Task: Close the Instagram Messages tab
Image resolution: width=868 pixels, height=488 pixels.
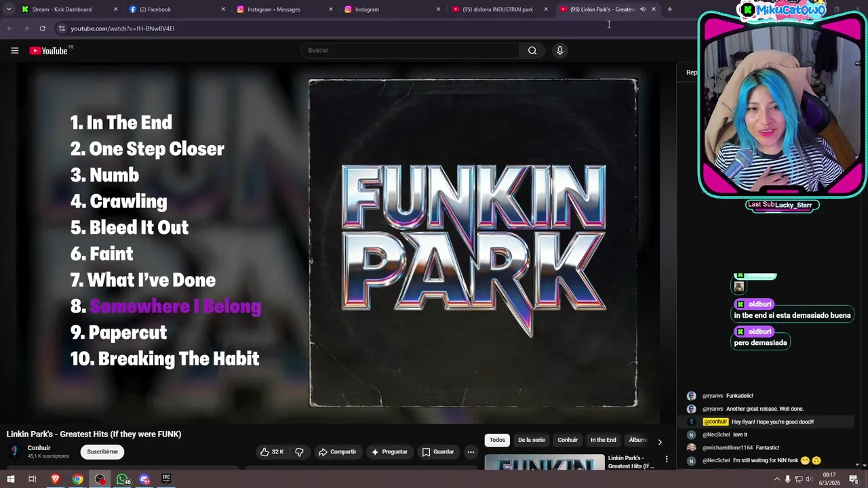Action: pyautogui.click(x=330, y=9)
